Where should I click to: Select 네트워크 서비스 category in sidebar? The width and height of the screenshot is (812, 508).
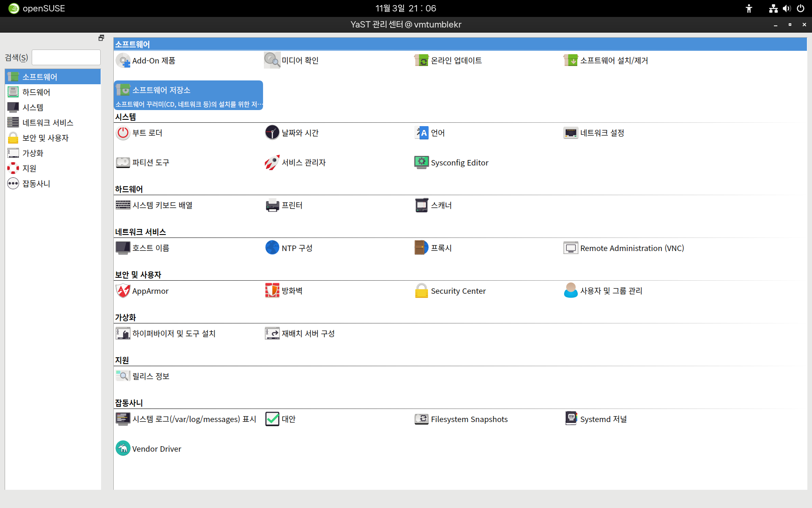tap(47, 122)
